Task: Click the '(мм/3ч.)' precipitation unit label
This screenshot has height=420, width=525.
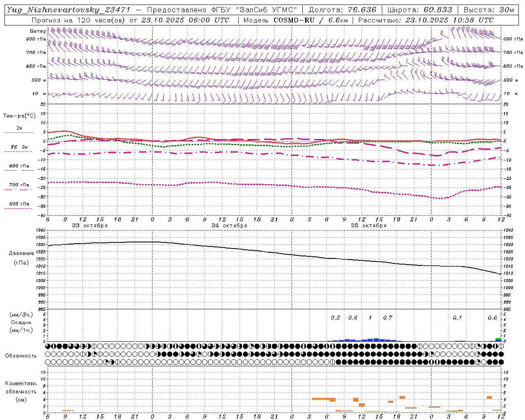Action: click(x=21, y=315)
